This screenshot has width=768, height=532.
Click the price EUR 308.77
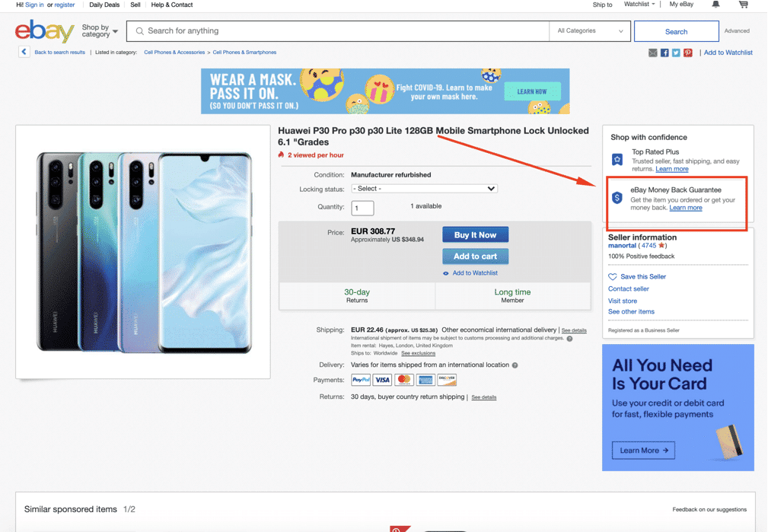(373, 231)
